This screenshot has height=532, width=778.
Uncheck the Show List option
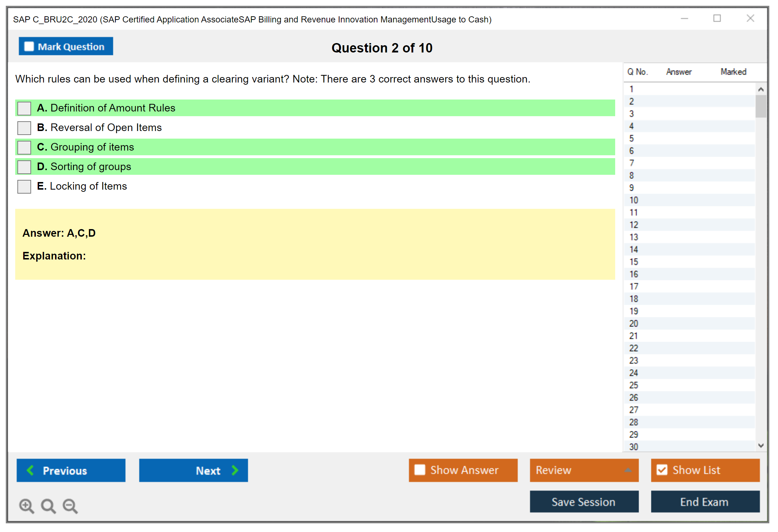click(662, 470)
